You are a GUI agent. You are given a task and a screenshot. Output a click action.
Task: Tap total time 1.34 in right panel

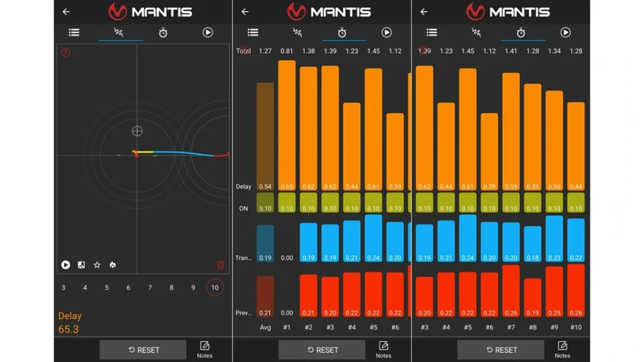(x=555, y=51)
